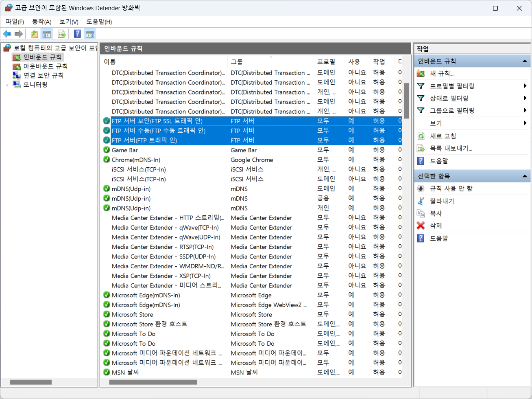Click the 잘라내기 scissors icon

point(421,201)
